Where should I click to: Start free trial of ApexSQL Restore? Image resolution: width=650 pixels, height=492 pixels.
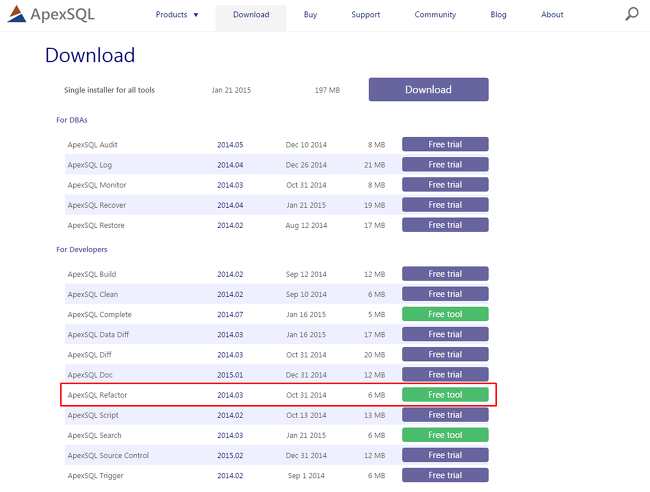pyautogui.click(x=445, y=225)
